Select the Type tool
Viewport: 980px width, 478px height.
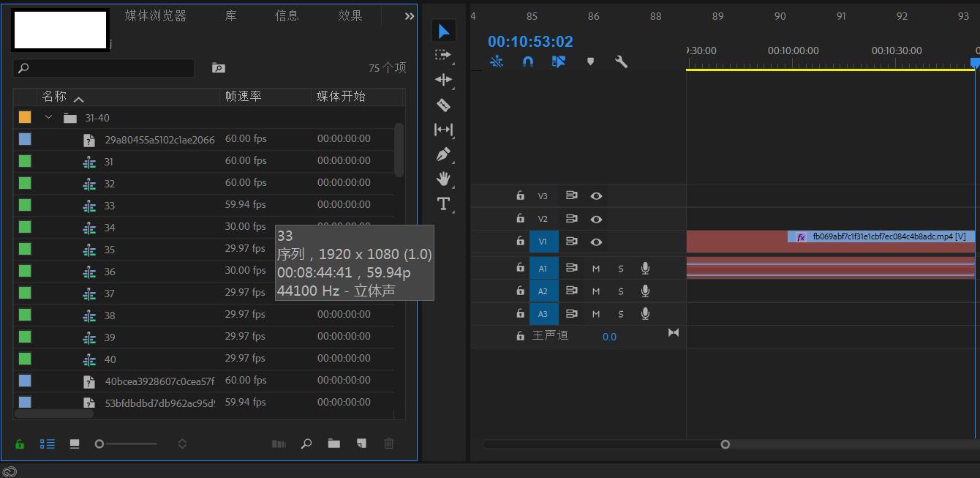pyautogui.click(x=443, y=204)
